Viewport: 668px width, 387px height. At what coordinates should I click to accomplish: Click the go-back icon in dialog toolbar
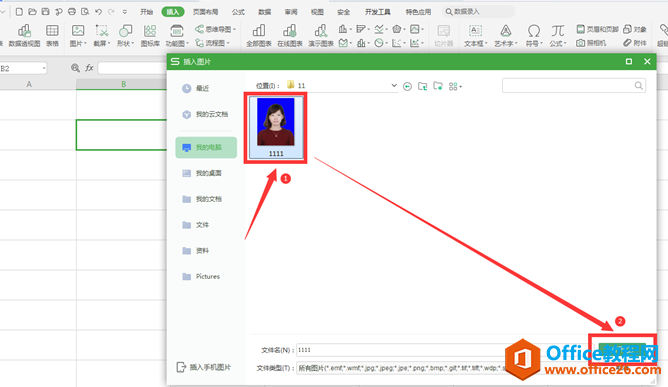click(407, 87)
